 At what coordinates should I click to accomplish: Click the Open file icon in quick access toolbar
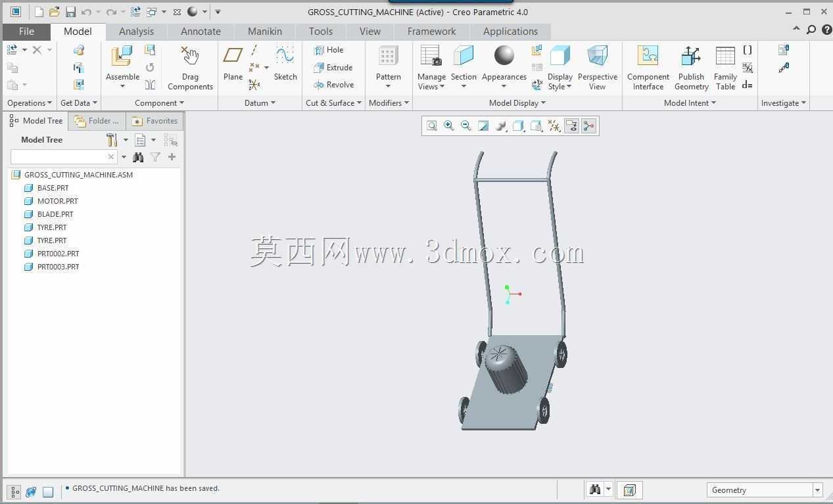[55, 12]
